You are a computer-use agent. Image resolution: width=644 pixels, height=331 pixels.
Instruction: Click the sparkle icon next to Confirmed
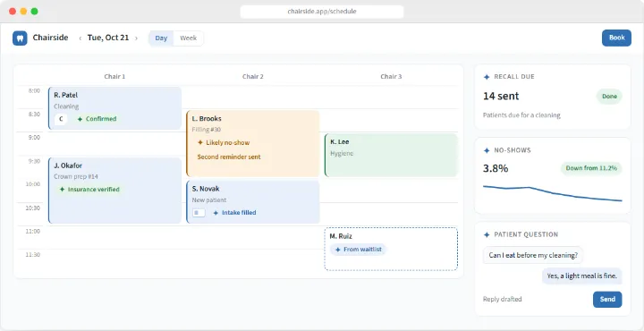coord(80,119)
